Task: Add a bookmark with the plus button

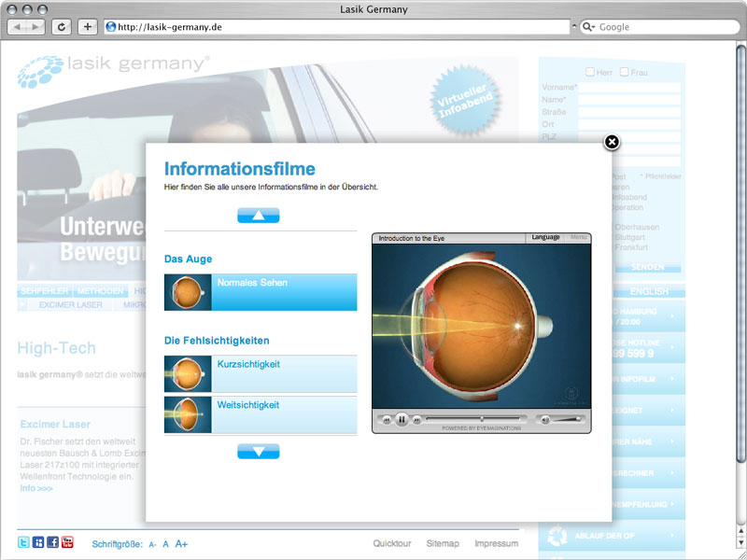Action: [x=87, y=27]
